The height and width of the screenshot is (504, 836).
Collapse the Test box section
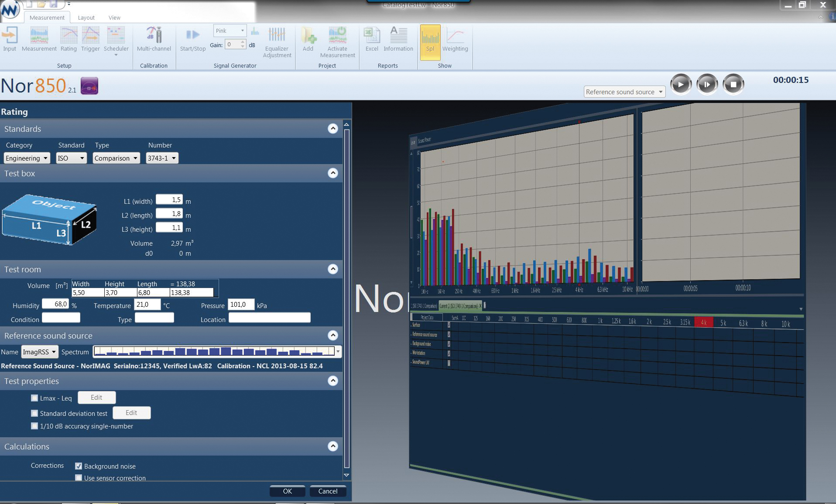(332, 173)
